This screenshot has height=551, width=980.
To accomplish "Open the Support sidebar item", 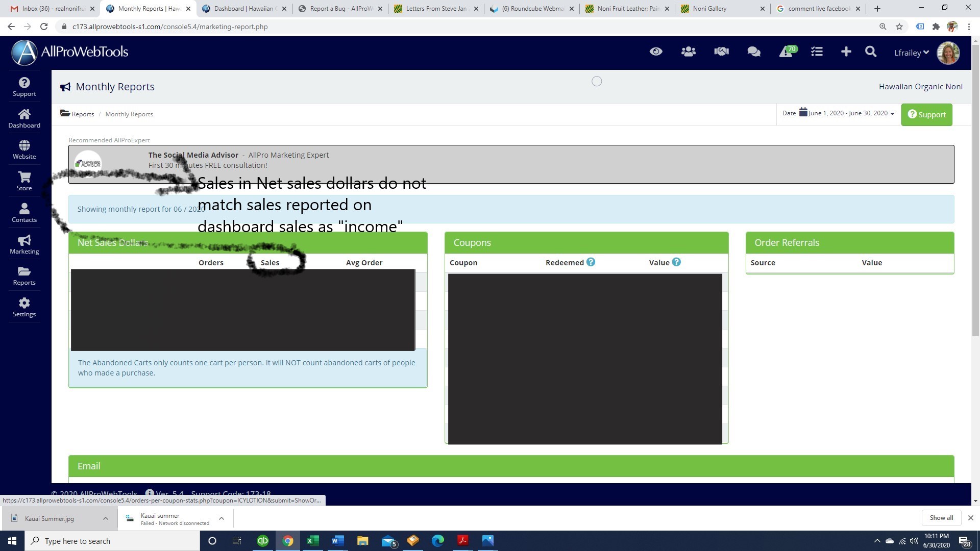I will click(x=24, y=87).
